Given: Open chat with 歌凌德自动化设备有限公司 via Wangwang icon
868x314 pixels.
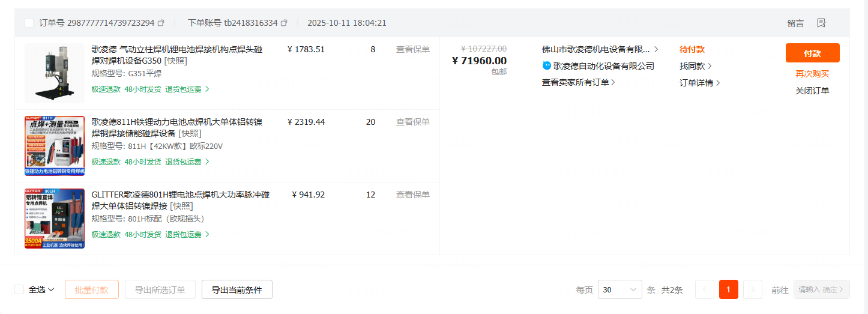Looking at the screenshot, I should 547,65.
